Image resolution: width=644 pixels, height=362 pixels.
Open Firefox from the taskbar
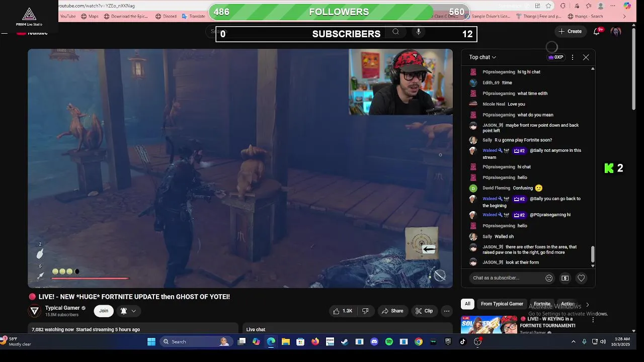315,342
